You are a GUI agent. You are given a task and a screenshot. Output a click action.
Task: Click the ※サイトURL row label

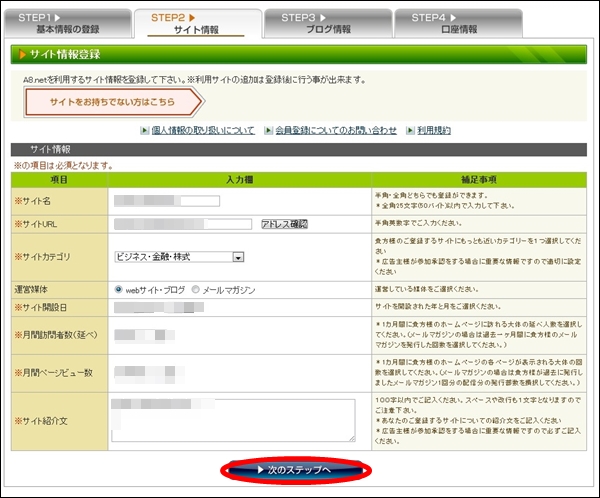[x=36, y=224]
